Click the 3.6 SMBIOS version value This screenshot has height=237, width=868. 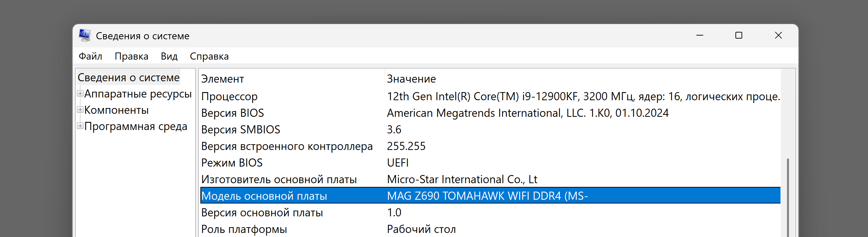(394, 130)
